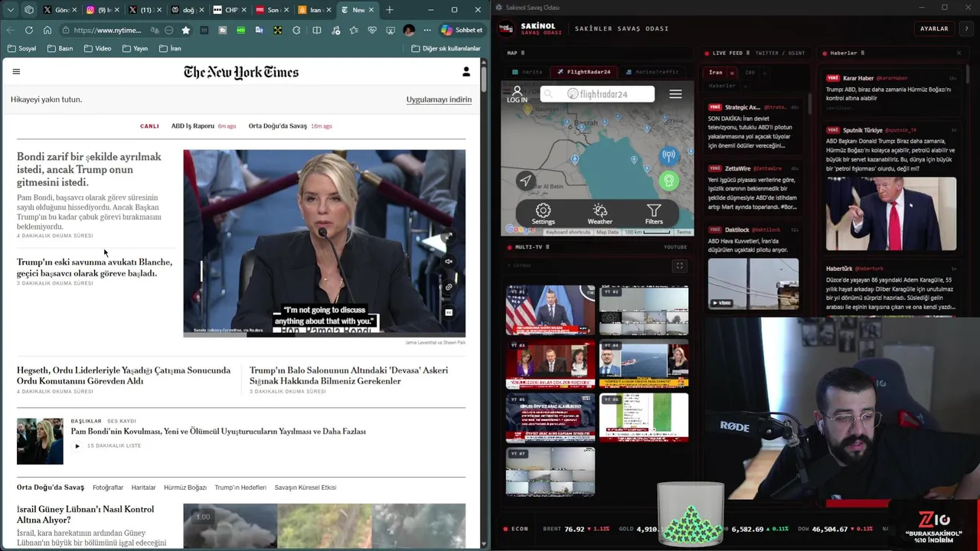Screen dimensions: 980x551
Task: Open browser workspaces icon
Action: [x=29, y=10]
